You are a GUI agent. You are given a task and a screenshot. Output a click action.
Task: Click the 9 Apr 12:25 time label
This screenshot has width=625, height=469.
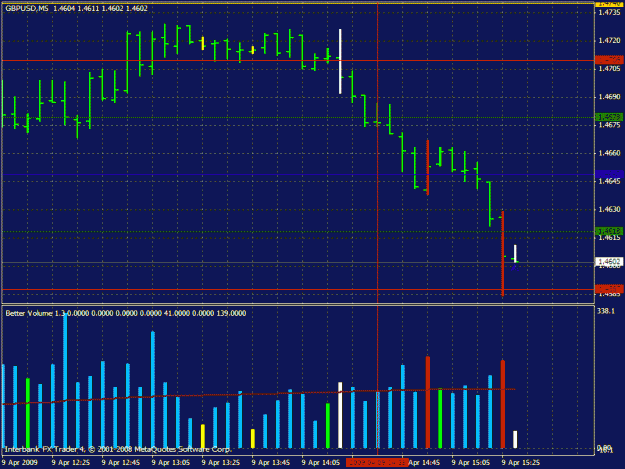click(x=71, y=463)
